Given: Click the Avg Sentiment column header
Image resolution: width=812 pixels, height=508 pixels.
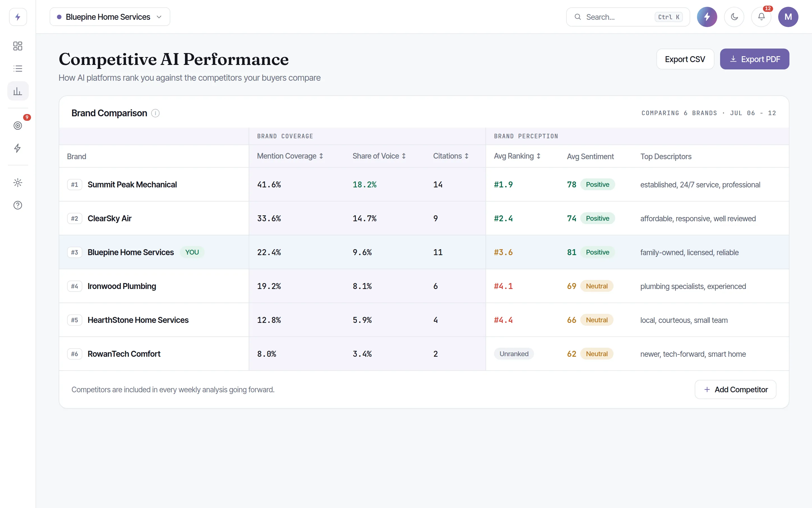Looking at the screenshot, I should click(590, 157).
